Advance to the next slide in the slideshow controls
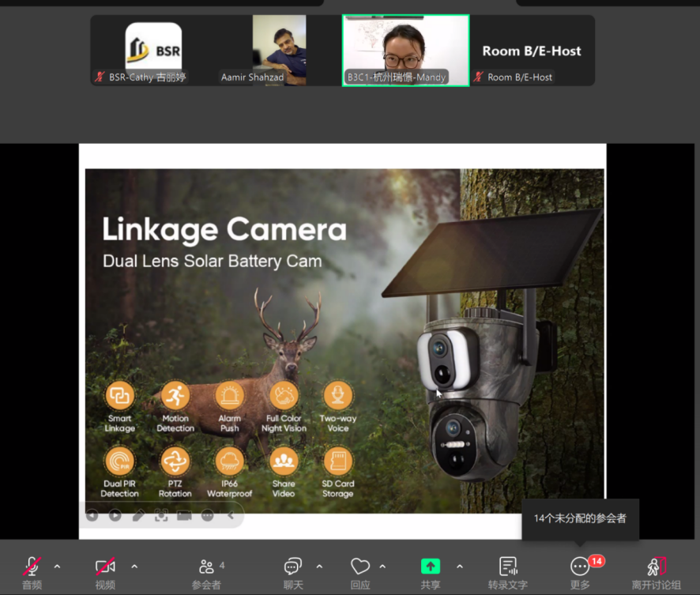Screen dimensions: 700x595 coord(115,515)
